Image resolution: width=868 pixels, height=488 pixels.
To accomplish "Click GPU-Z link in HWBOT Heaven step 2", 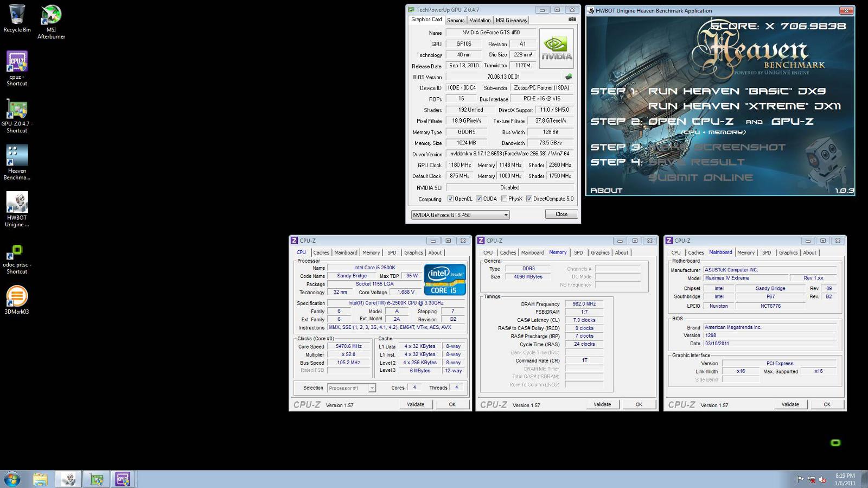I will [792, 122].
